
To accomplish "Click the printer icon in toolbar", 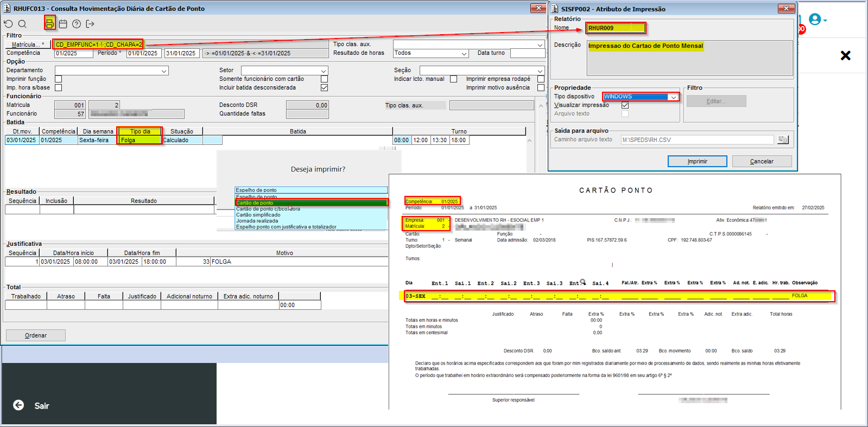I will (x=49, y=23).
